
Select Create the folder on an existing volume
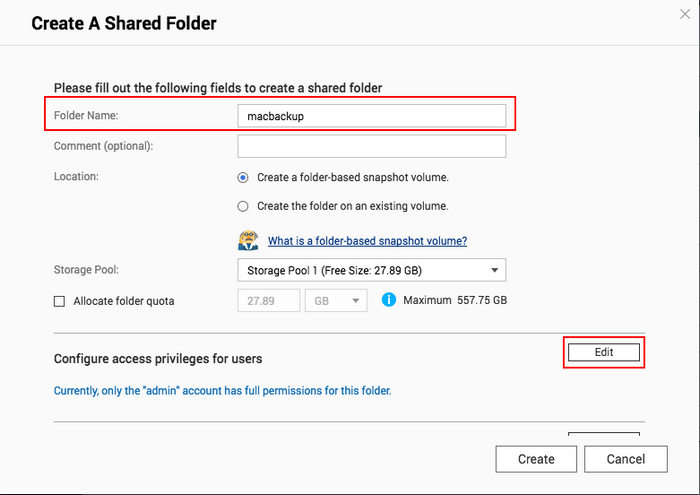coord(243,206)
